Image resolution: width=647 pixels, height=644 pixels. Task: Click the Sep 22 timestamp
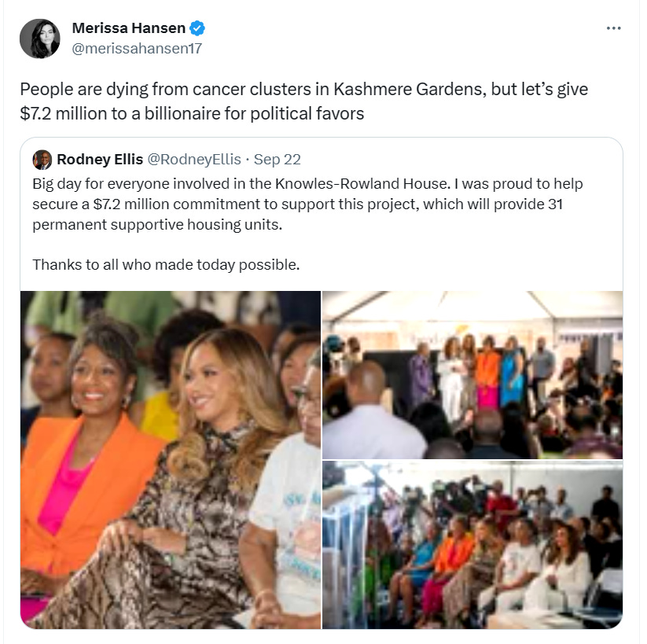(278, 160)
